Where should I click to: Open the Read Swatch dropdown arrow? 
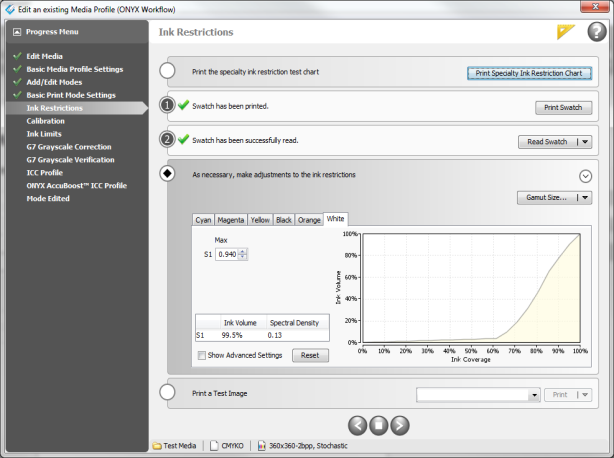(x=585, y=142)
